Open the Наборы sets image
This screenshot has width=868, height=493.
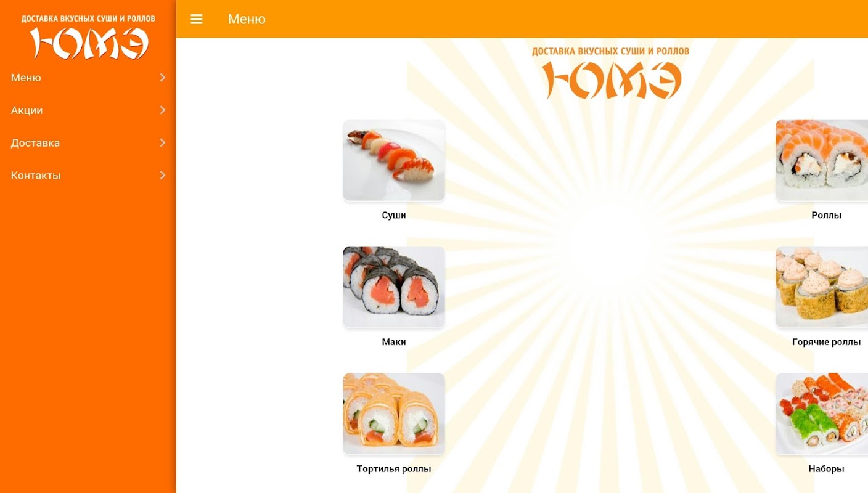point(822,414)
